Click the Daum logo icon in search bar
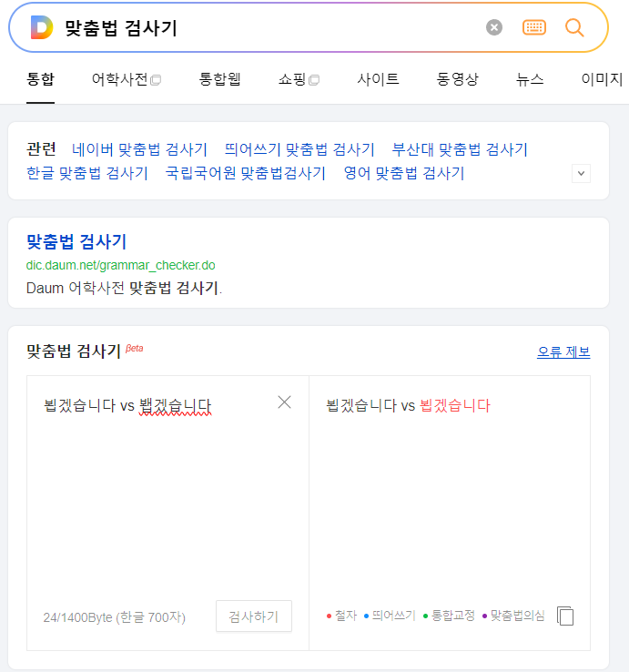The height and width of the screenshot is (672, 629). tap(42, 27)
